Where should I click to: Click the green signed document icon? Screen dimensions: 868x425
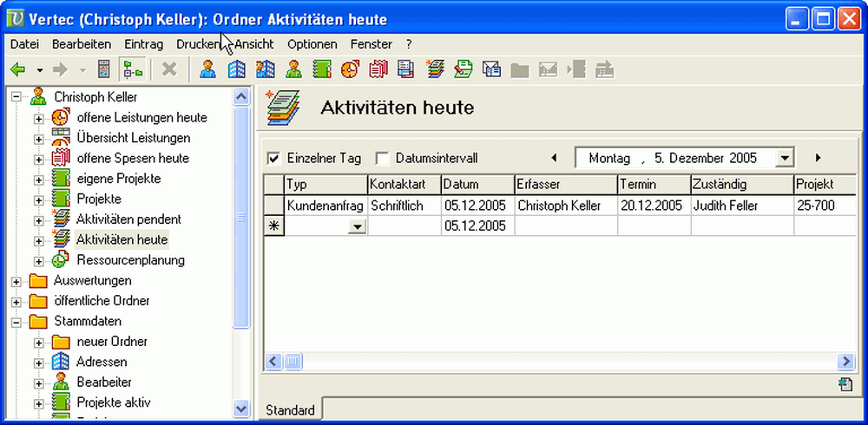point(464,69)
